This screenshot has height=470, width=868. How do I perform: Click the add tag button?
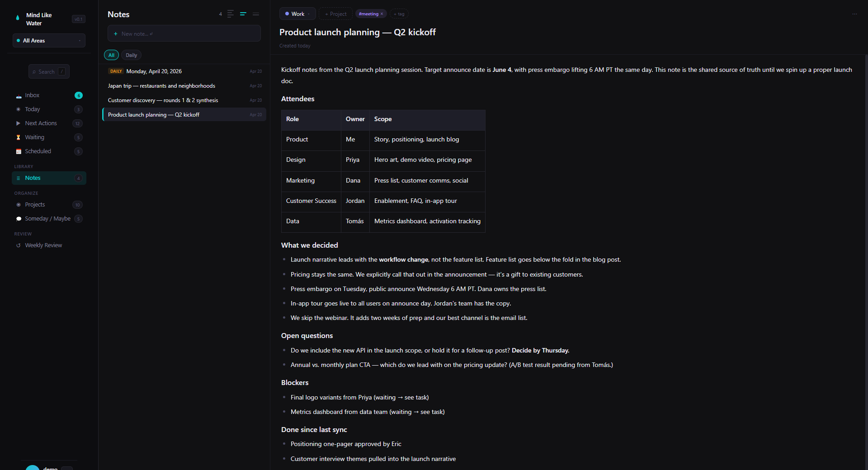click(x=399, y=14)
